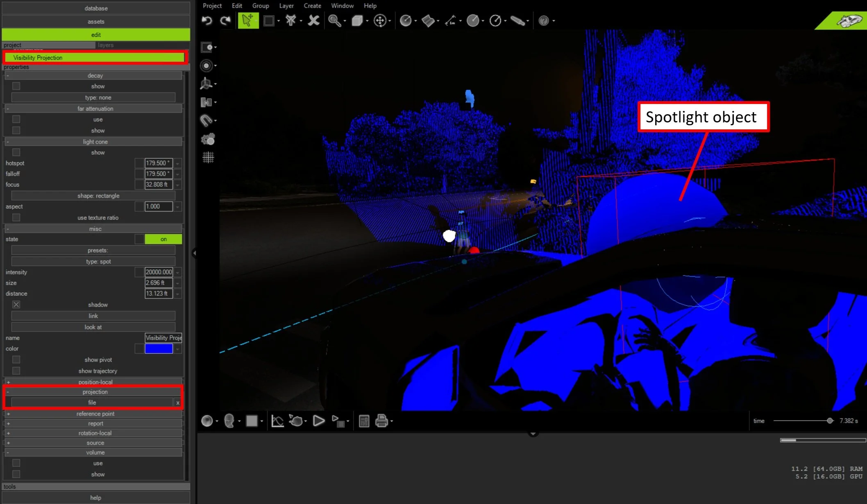Open the Create menu
Screen dimensions: 867x504
[x=312, y=6]
